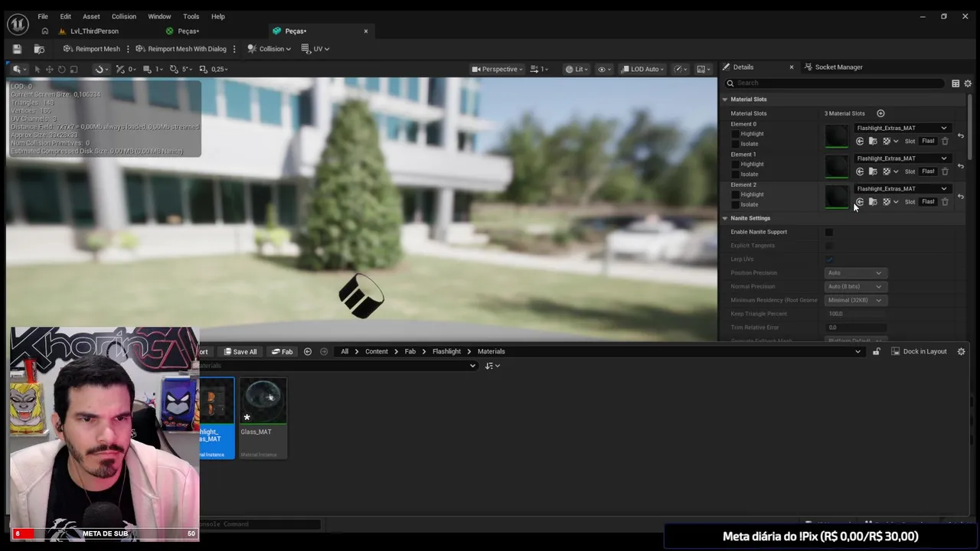Open the Collision toolbar dropdown

coord(269,49)
